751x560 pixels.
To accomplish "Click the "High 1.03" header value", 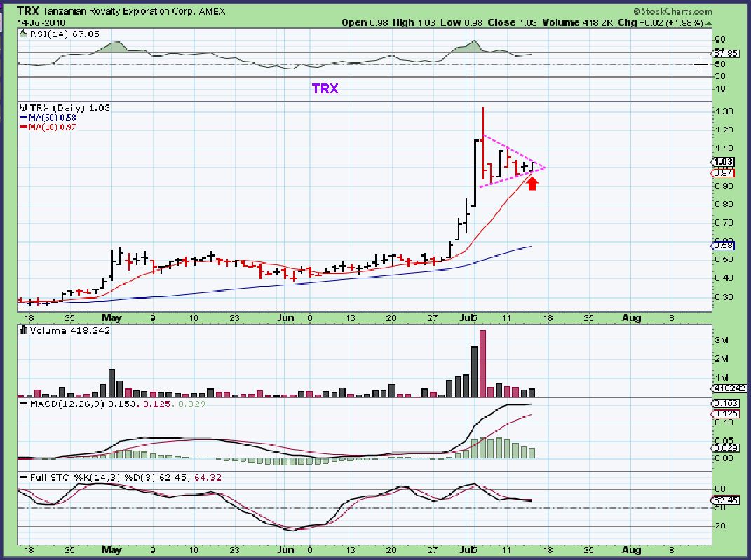I will pos(414,22).
